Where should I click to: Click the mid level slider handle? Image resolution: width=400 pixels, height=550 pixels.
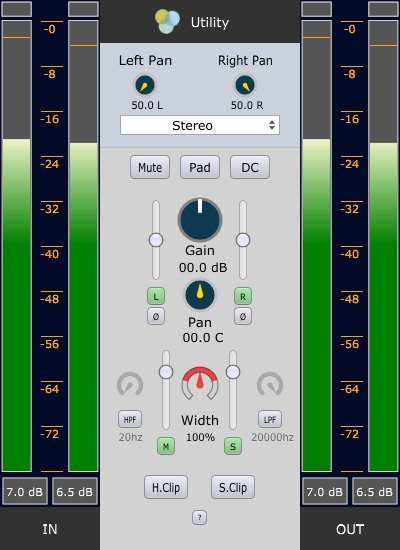tap(166, 372)
